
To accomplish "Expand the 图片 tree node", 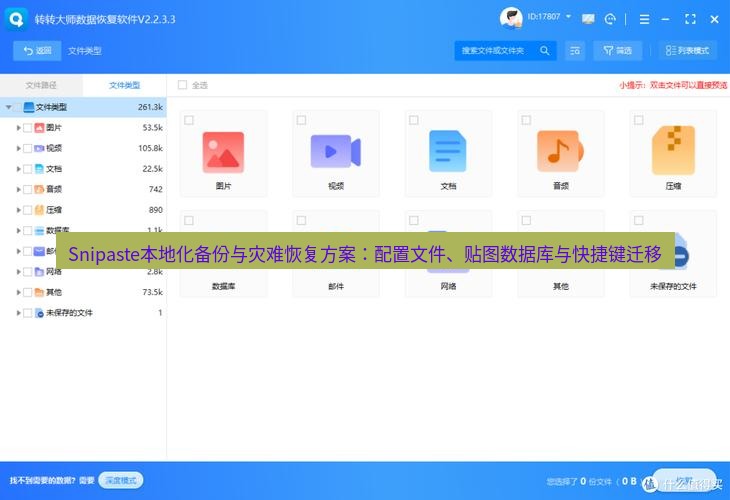I will pos(18,128).
